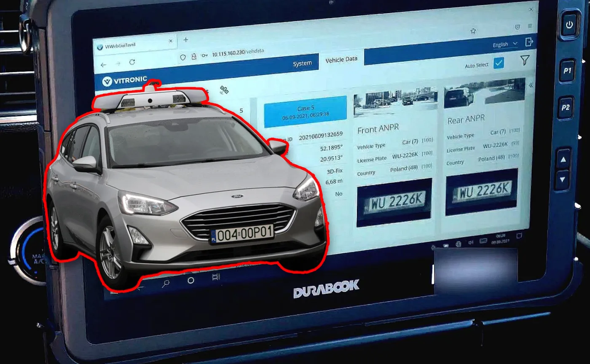Click the key icon in the address bar

pyautogui.click(x=205, y=55)
